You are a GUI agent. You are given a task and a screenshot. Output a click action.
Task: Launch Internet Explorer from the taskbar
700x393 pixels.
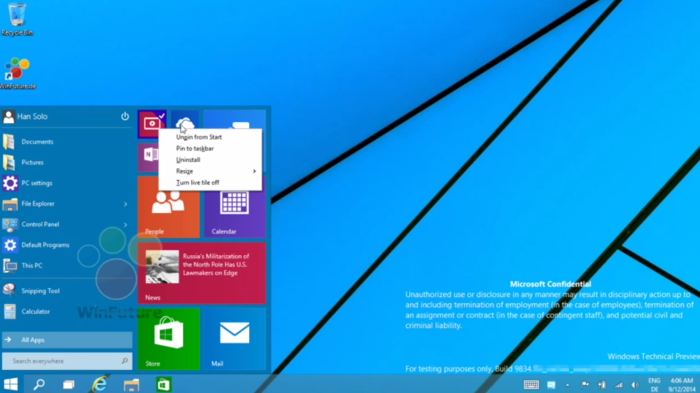pyautogui.click(x=100, y=385)
